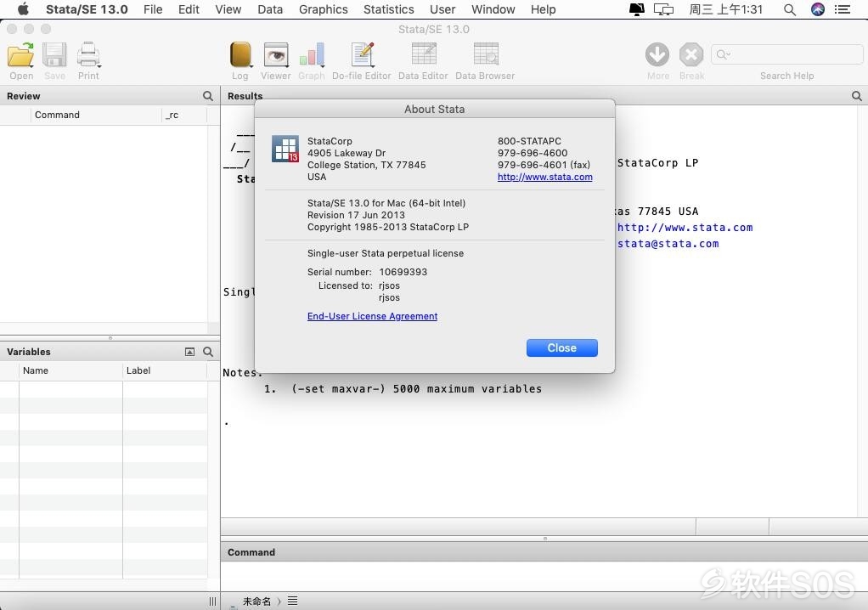
Task: Click the Save toolbar icon
Action: coord(55,55)
